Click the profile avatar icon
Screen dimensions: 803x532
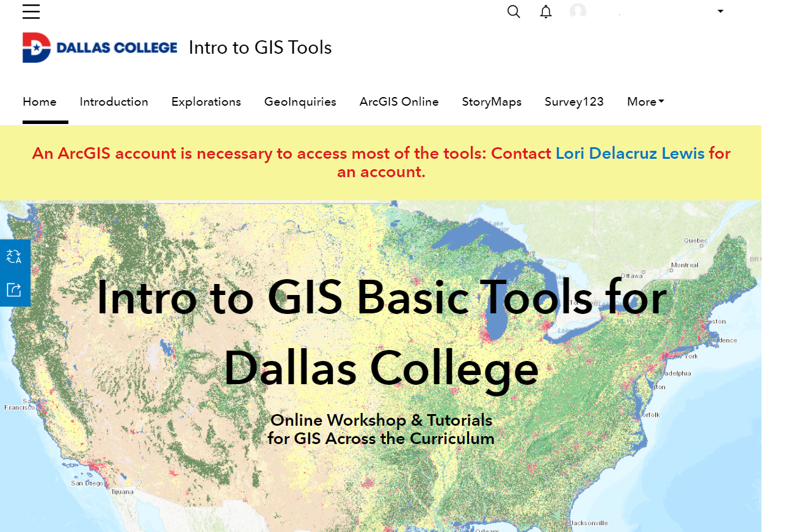578,11
